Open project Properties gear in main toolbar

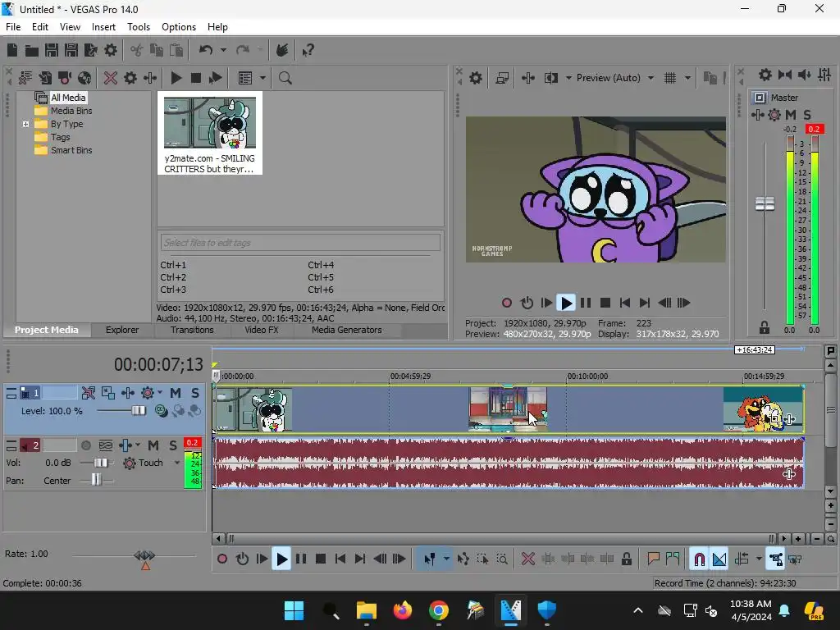coord(111,50)
